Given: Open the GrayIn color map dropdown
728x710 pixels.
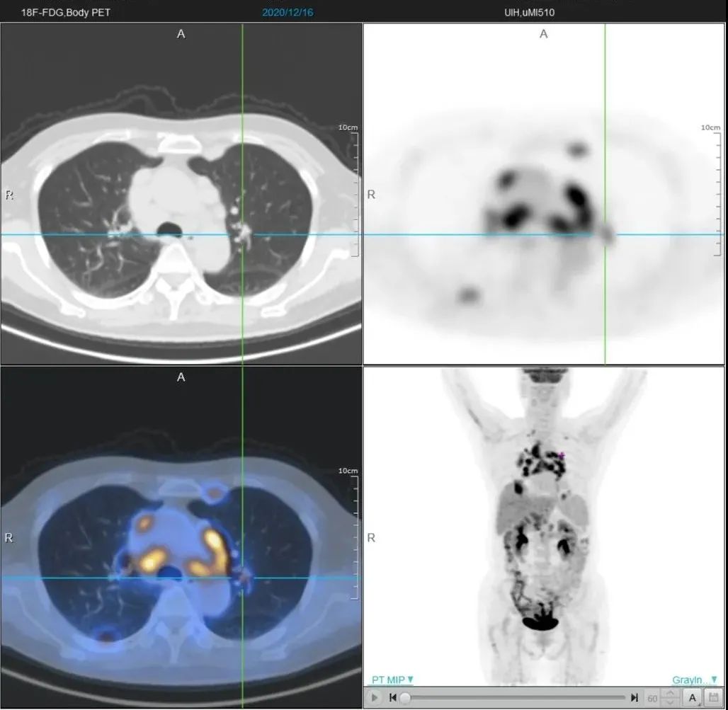Looking at the screenshot, I should point(694,680).
